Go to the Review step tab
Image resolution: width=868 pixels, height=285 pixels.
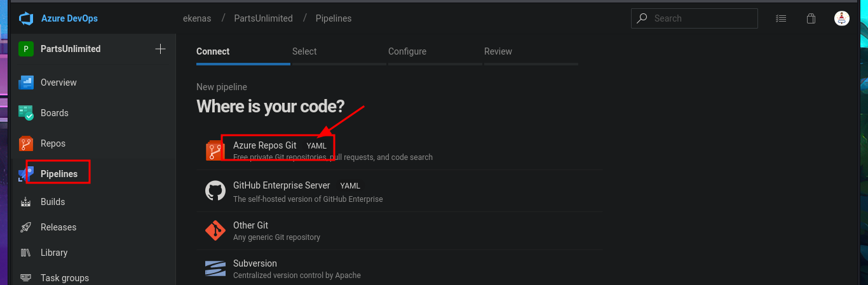pos(498,51)
